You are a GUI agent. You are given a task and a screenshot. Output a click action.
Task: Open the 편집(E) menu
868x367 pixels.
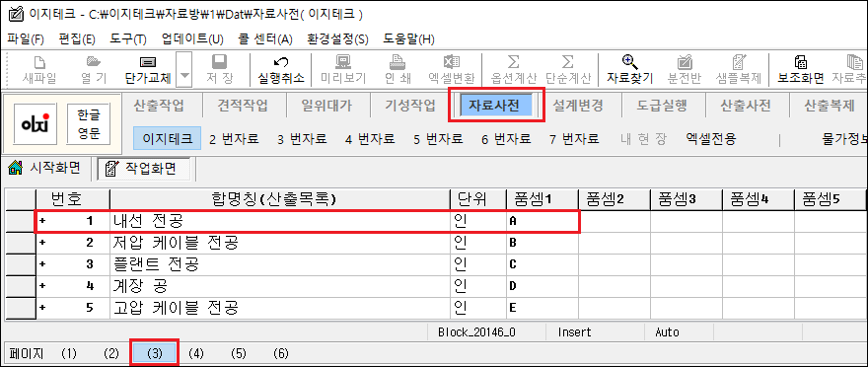[x=77, y=39]
